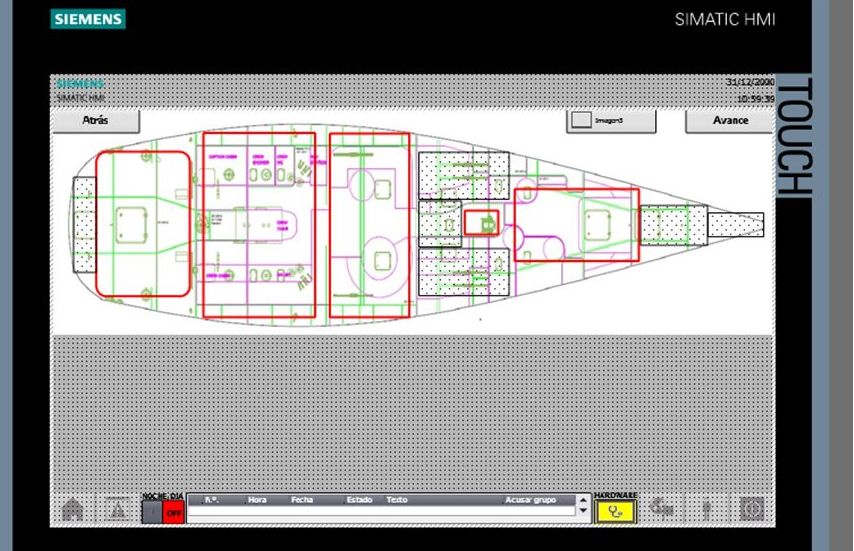Move alarm list down with arrow
854x551 pixels.
tap(583, 511)
